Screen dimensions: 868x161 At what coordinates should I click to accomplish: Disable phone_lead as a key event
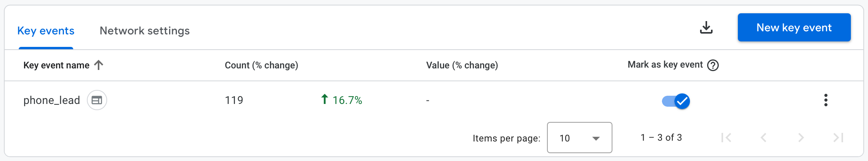click(676, 101)
